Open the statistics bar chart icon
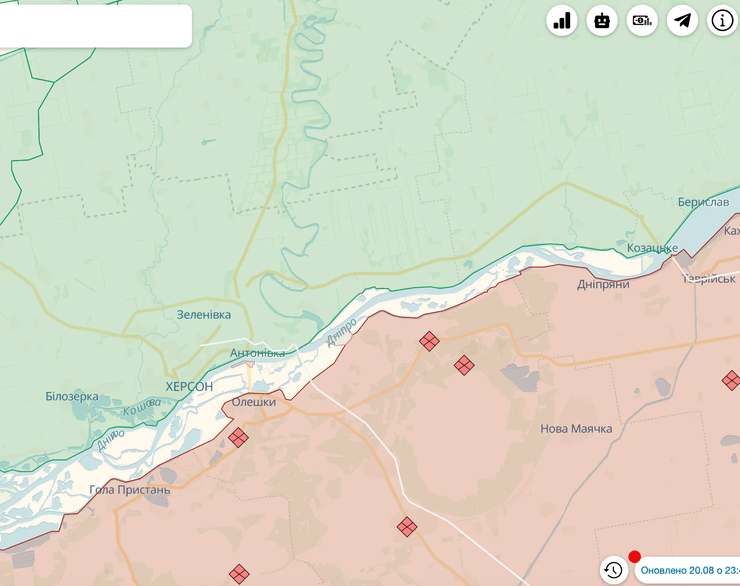Viewport: 740px width, 586px height. (x=563, y=20)
